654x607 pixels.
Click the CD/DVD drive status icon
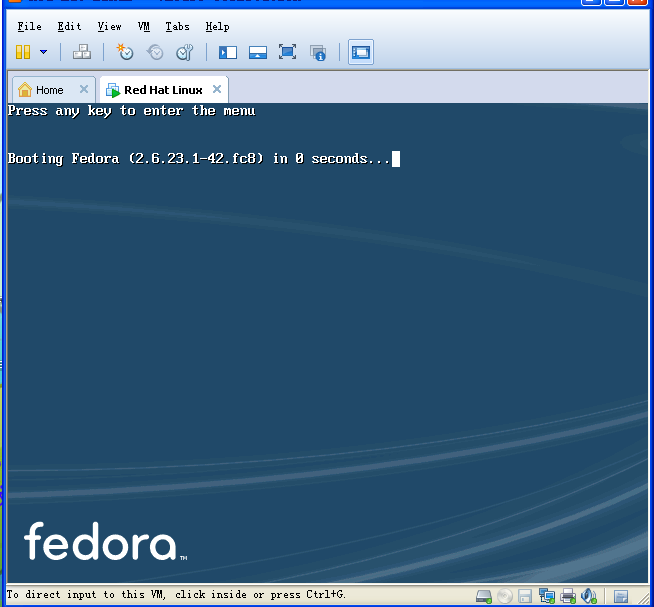505,596
